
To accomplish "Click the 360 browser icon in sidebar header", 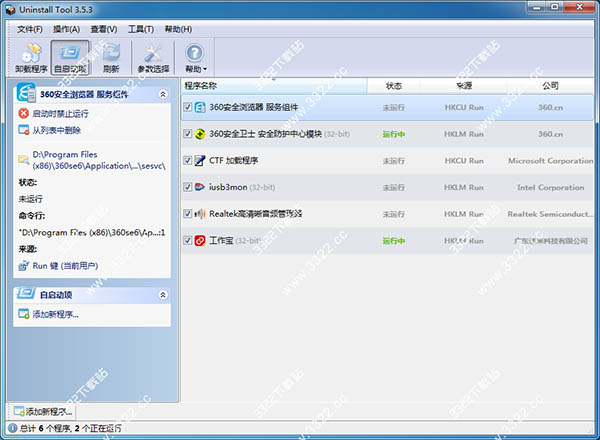I will point(26,93).
